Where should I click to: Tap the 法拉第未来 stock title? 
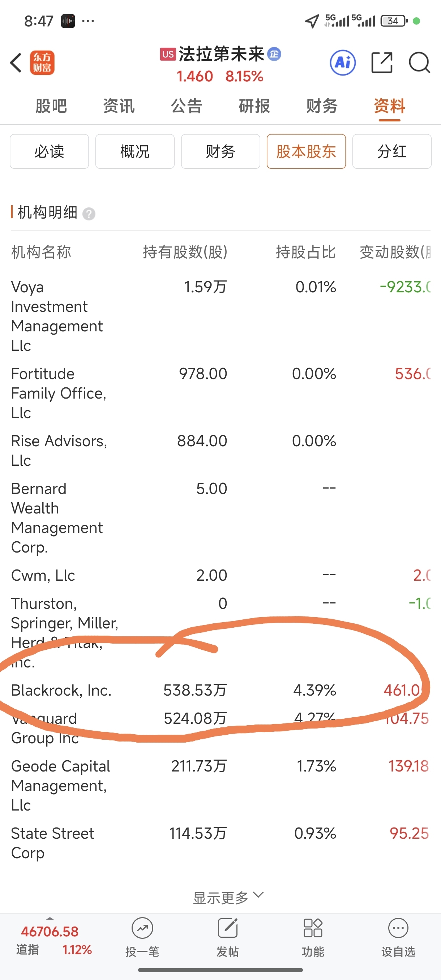pyautogui.click(x=221, y=54)
